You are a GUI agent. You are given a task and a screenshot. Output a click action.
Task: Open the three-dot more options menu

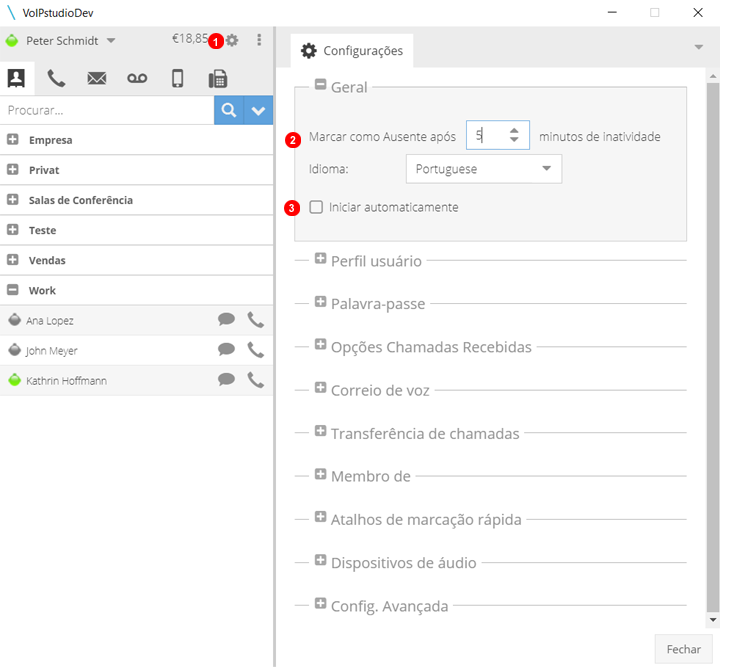pyautogui.click(x=259, y=40)
